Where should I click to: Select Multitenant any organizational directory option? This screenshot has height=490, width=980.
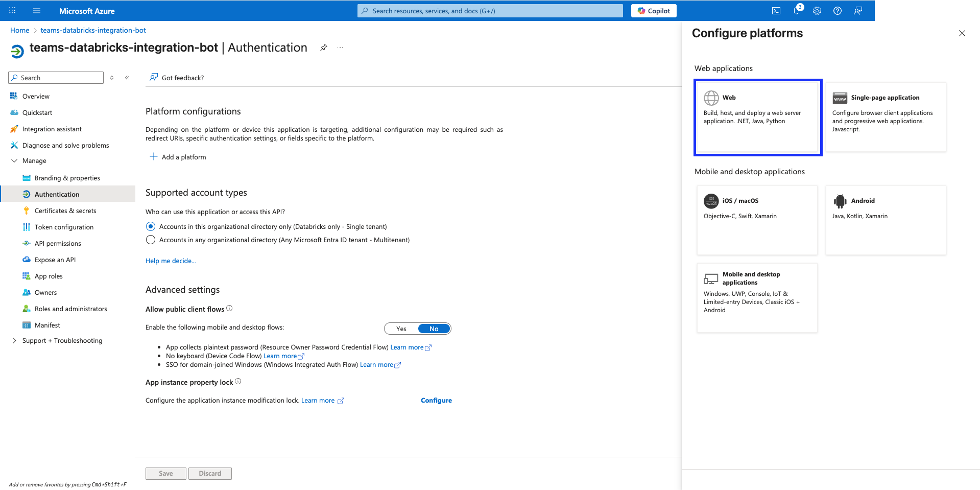(151, 240)
